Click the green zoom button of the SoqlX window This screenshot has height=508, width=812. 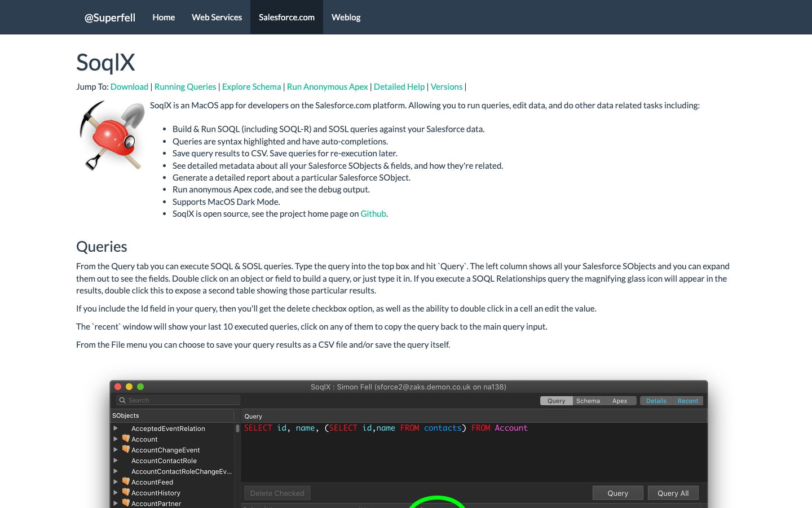140,387
